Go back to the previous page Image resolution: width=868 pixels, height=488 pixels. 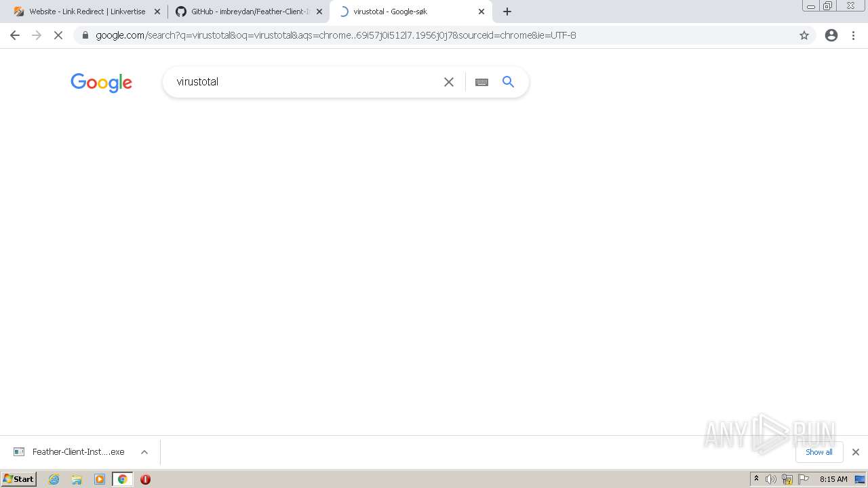click(x=15, y=35)
